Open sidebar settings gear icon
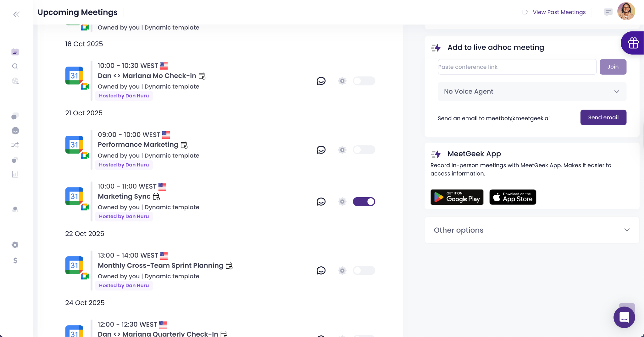 (x=15, y=245)
